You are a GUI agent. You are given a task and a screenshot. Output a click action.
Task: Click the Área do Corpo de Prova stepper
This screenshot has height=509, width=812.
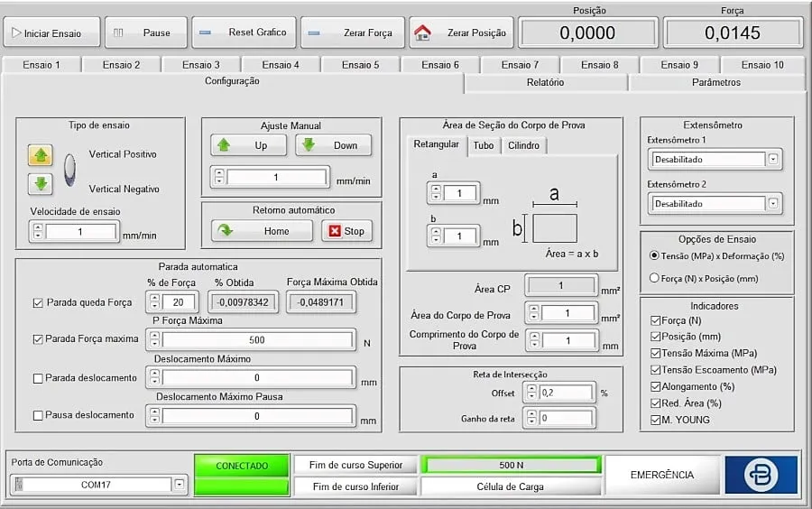pos(534,313)
